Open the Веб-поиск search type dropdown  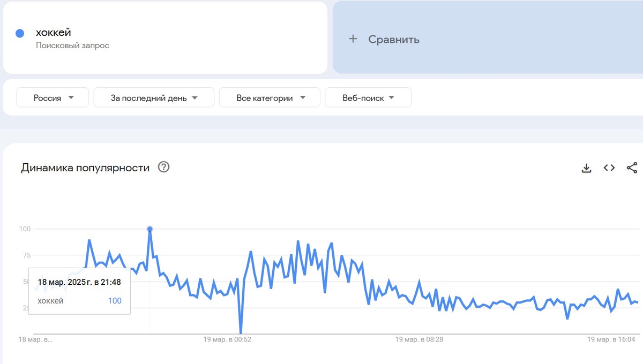368,98
